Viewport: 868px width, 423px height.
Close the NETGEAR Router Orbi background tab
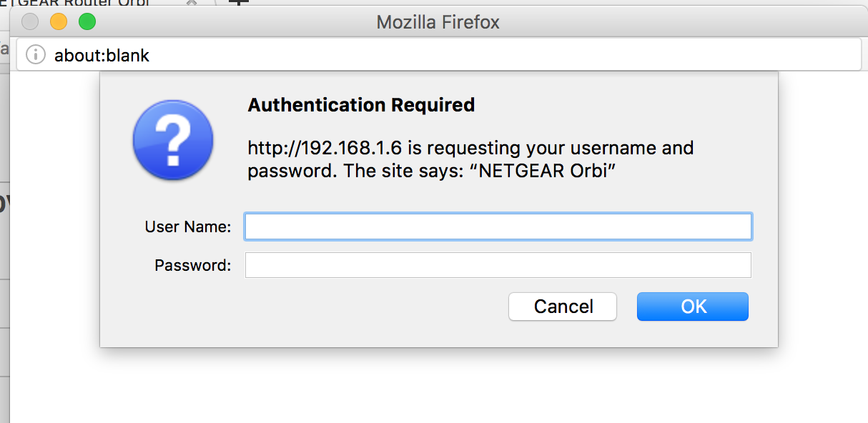coord(191,4)
